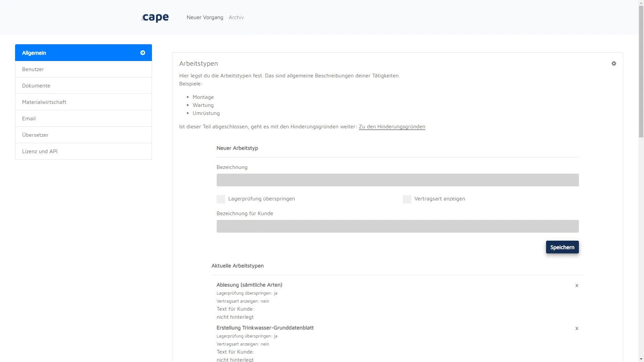Screen dimensions: 644x362
Task: Click the Arbeitstypen heading
Action: coord(199,64)
